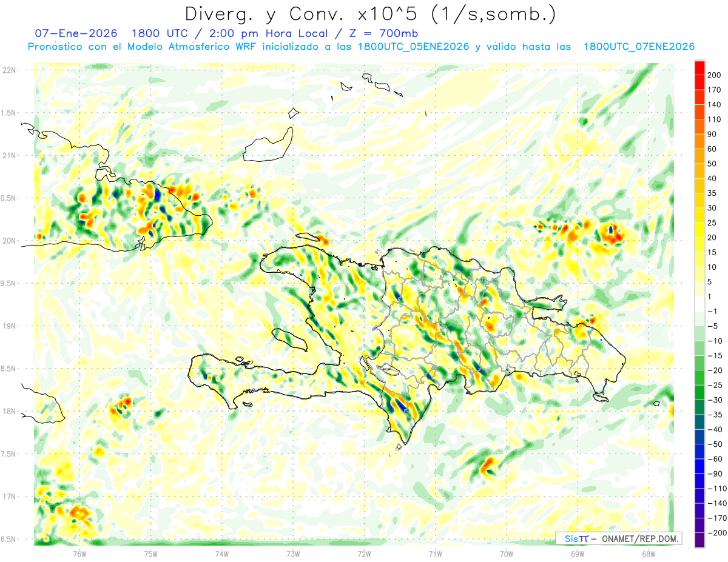Click the 68W longitude label

[649, 554]
